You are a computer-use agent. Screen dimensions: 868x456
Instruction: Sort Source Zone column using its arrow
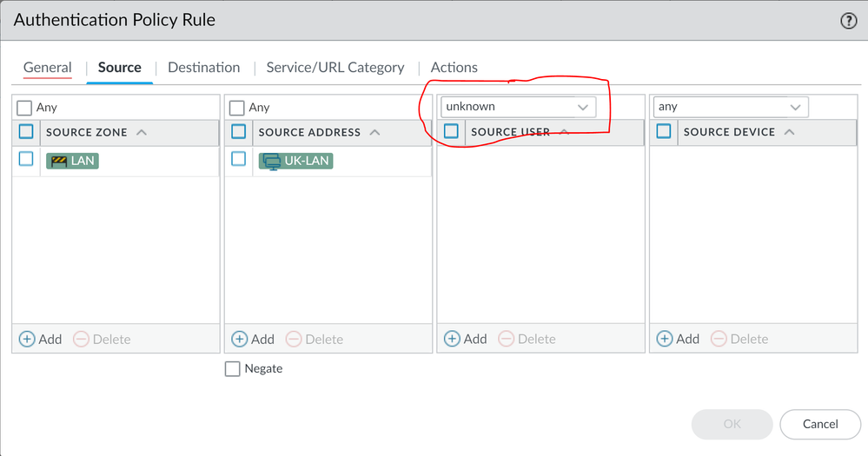pos(142,133)
